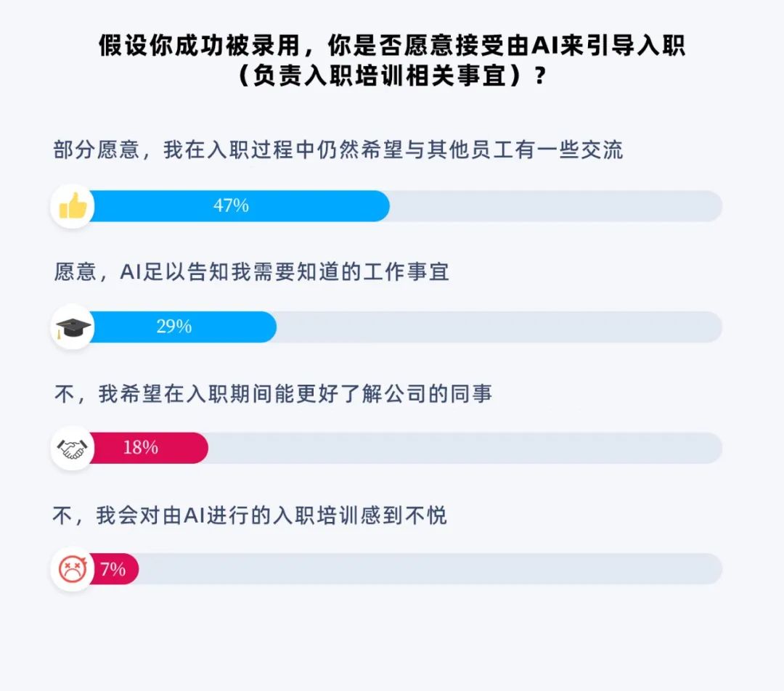Select the 29% percentage label

tap(174, 327)
